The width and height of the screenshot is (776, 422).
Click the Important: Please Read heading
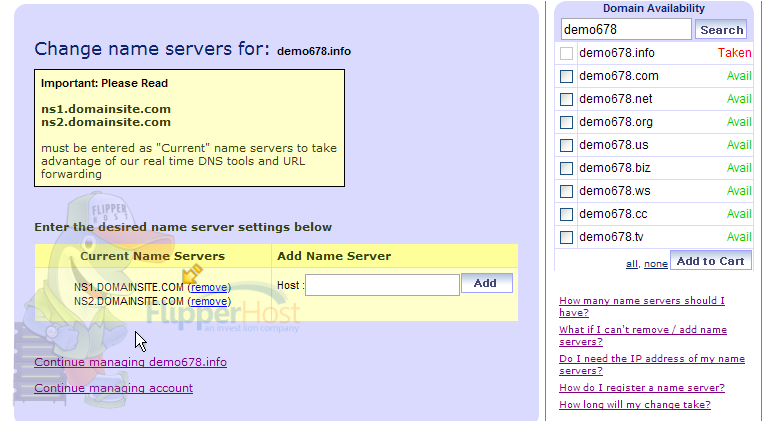point(104,83)
